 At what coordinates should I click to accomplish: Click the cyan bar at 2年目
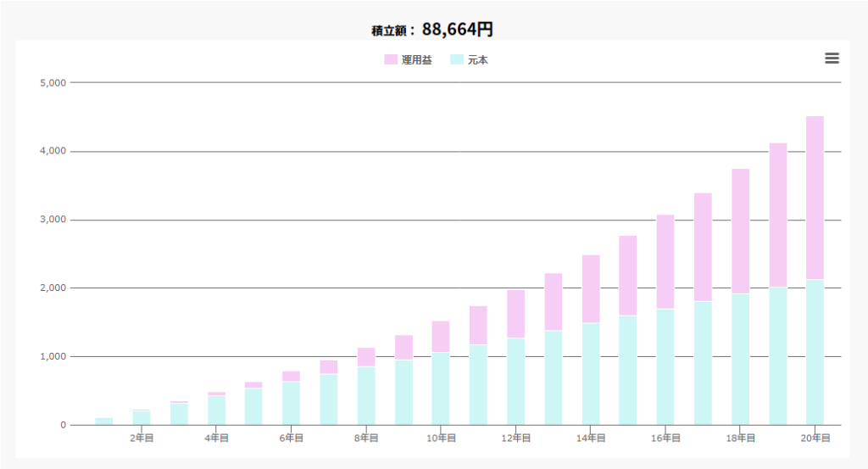click(142, 417)
